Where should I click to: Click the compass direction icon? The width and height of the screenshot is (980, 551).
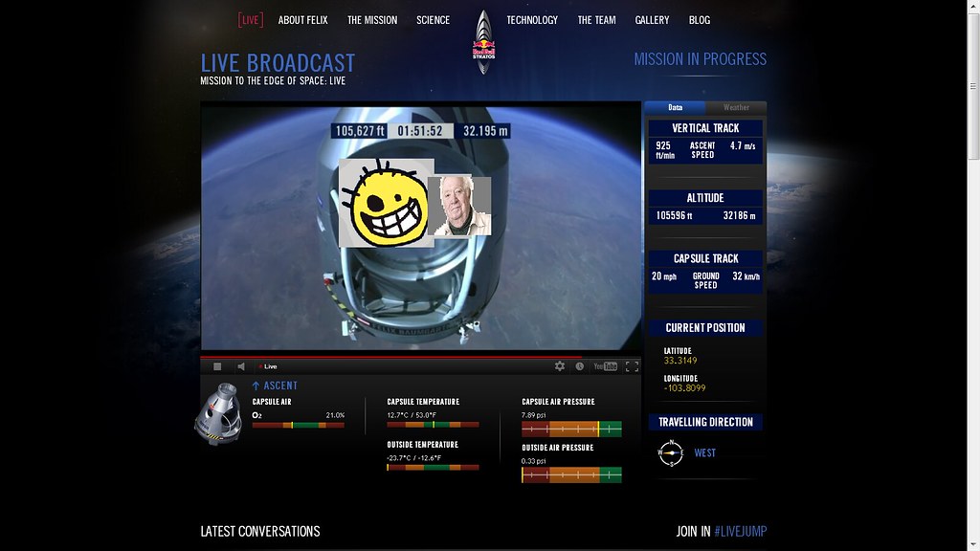[672, 453]
